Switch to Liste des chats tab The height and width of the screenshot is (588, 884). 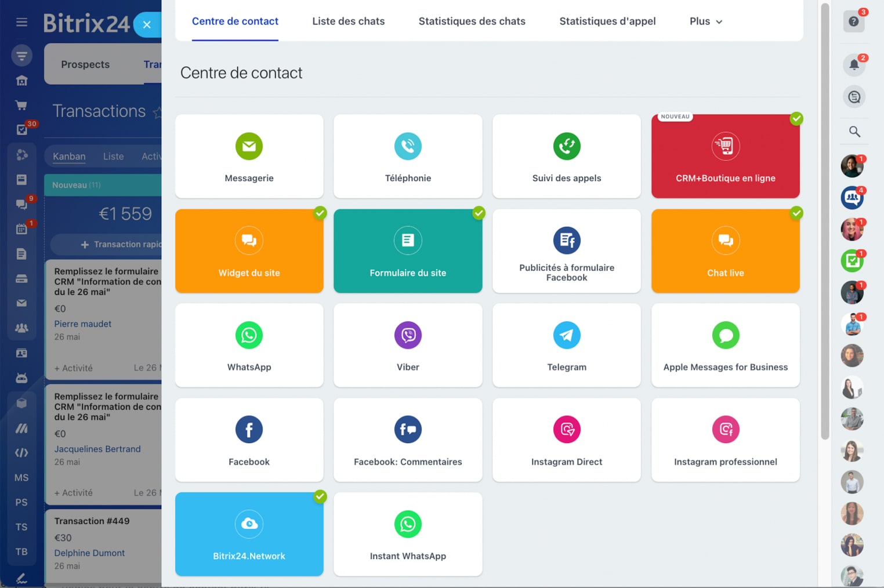[348, 21]
